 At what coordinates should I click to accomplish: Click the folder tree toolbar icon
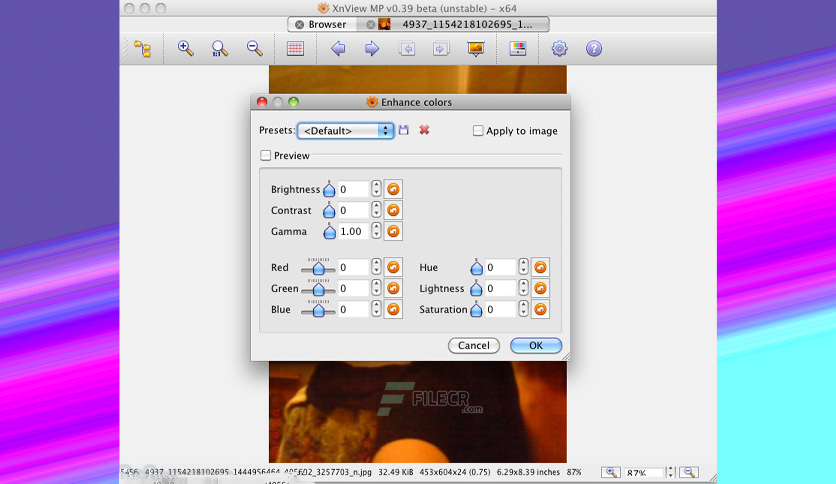142,49
